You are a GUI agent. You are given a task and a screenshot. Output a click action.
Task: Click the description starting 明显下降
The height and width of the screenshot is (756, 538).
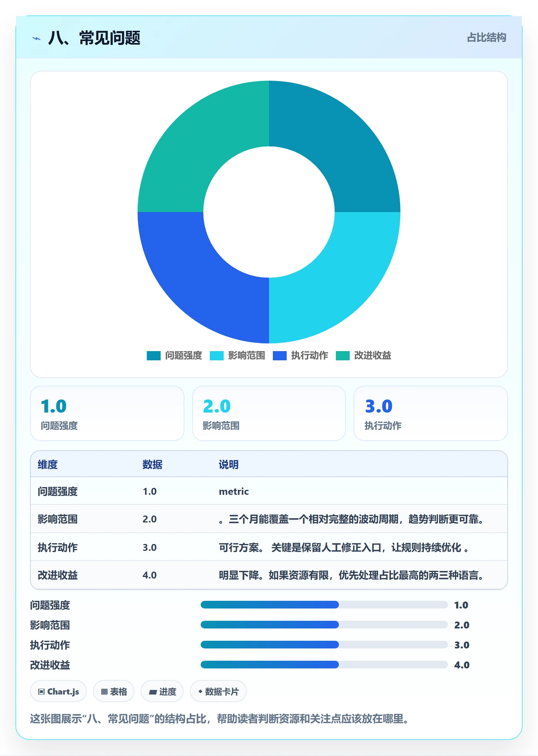(x=351, y=575)
